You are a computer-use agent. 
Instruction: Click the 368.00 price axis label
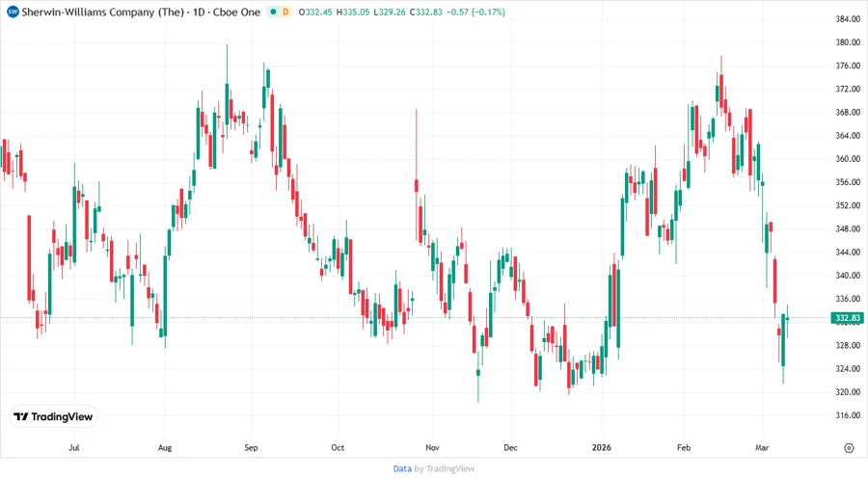[x=848, y=112]
